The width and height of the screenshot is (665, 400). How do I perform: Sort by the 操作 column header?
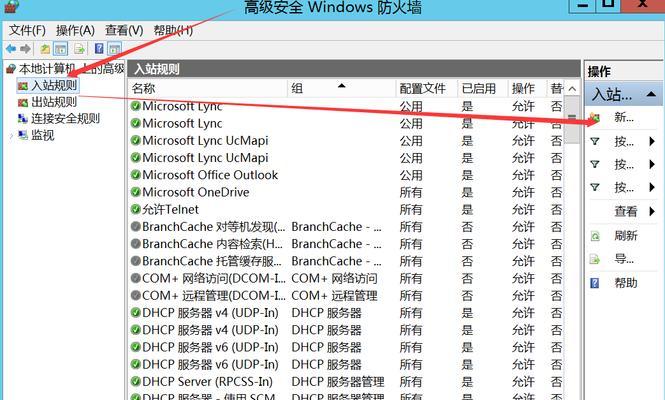point(527,89)
